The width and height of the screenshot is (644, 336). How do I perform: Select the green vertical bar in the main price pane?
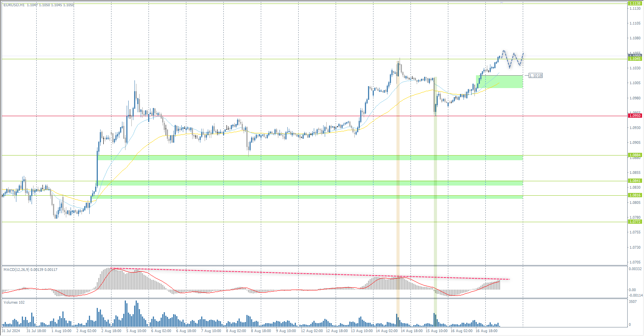point(435,170)
